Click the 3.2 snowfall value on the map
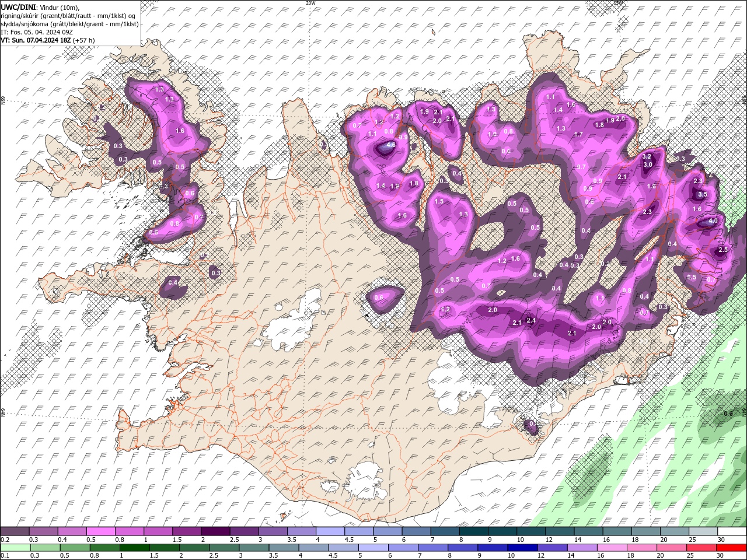The height and width of the screenshot is (560, 747). pos(647,156)
